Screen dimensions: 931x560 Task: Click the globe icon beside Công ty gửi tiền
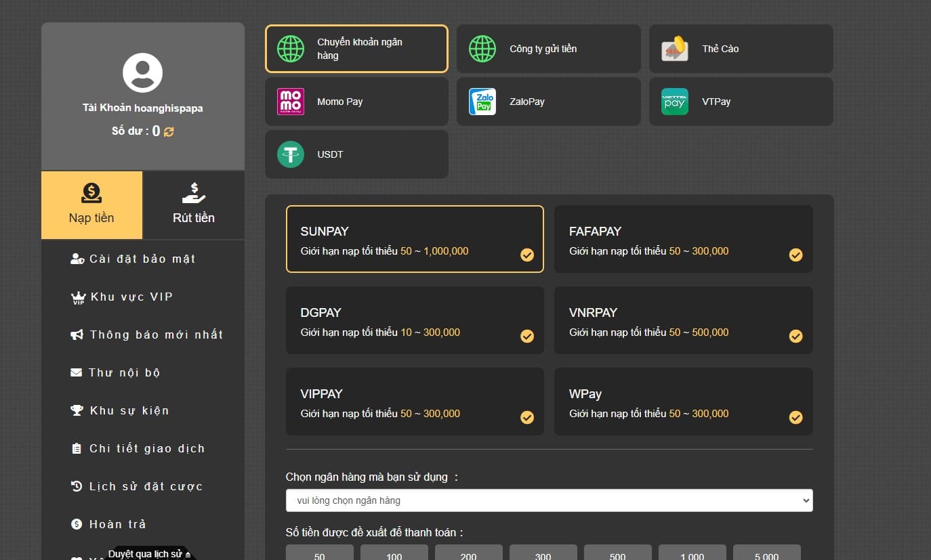(482, 49)
